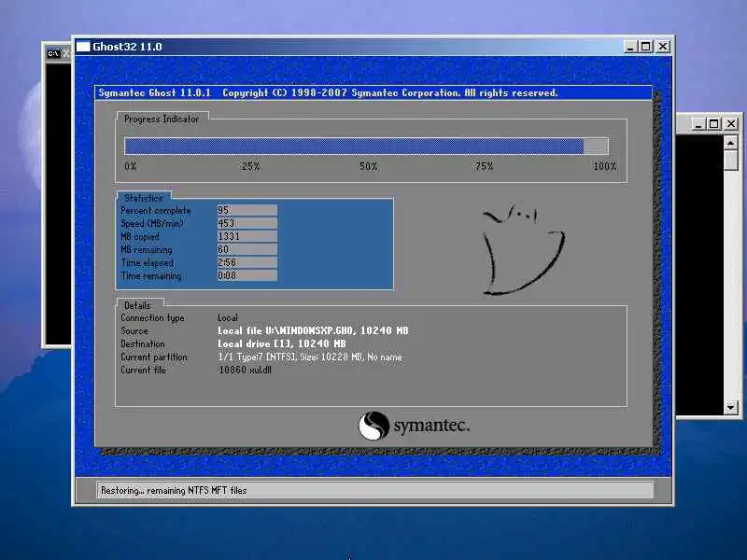Image resolution: width=747 pixels, height=560 pixels.
Task: Close the Ghost32 11.0 window
Action: [x=663, y=47]
